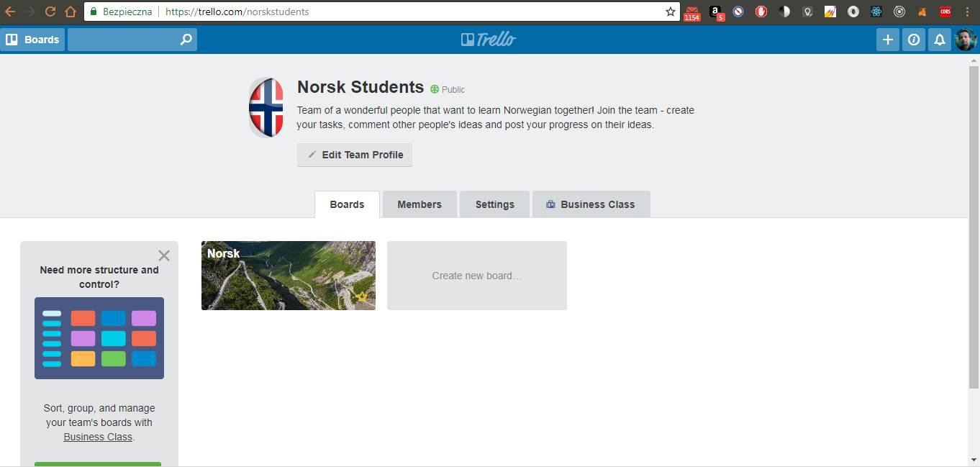Screen dimensions: 980x467
Task: Click the promo boards illustration
Action: (x=99, y=338)
